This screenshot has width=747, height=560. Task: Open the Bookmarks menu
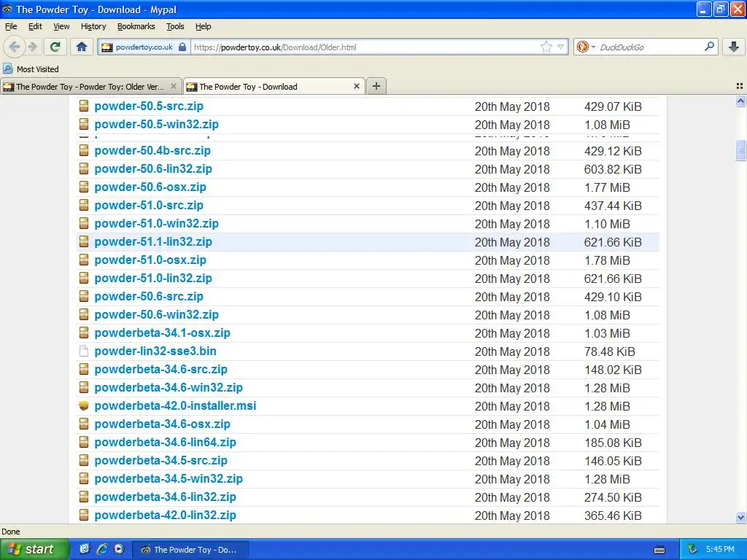(136, 26)
